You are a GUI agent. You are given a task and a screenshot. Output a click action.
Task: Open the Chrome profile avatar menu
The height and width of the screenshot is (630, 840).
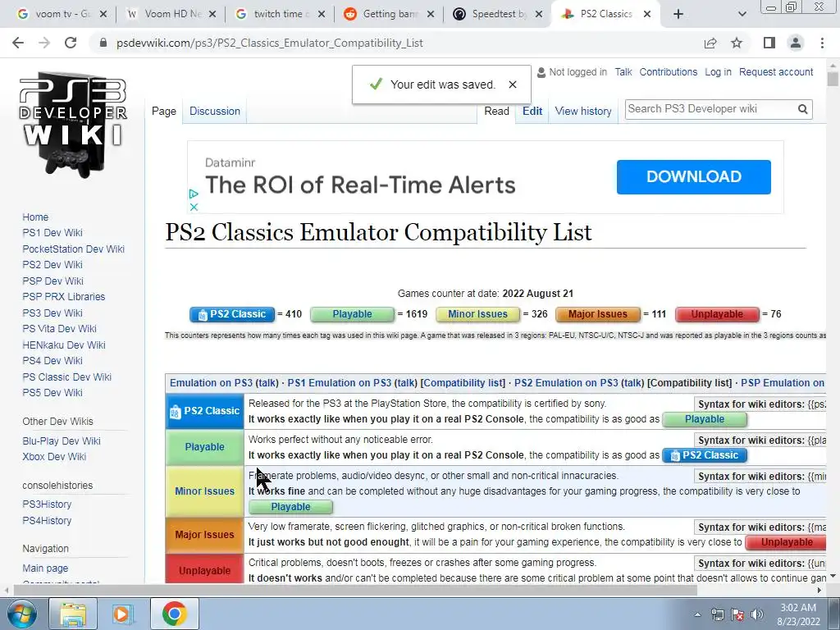796,43
